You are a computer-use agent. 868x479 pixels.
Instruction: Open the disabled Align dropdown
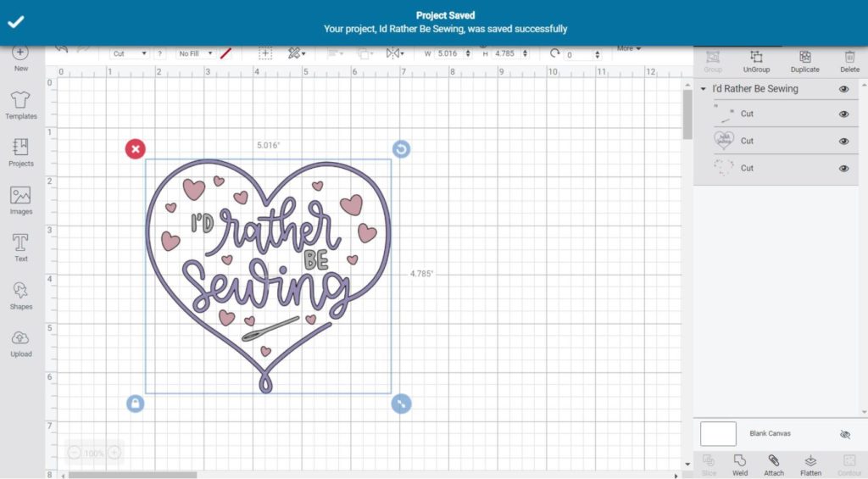point(335,53)
